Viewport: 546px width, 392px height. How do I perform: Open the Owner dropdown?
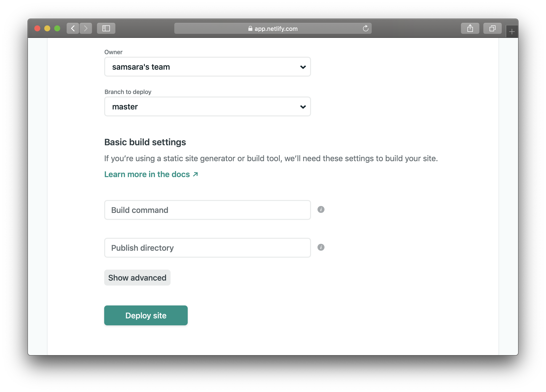pos(207,67)
